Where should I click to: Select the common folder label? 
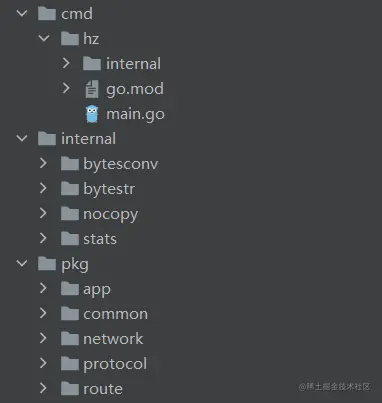(x=115, y=314)
